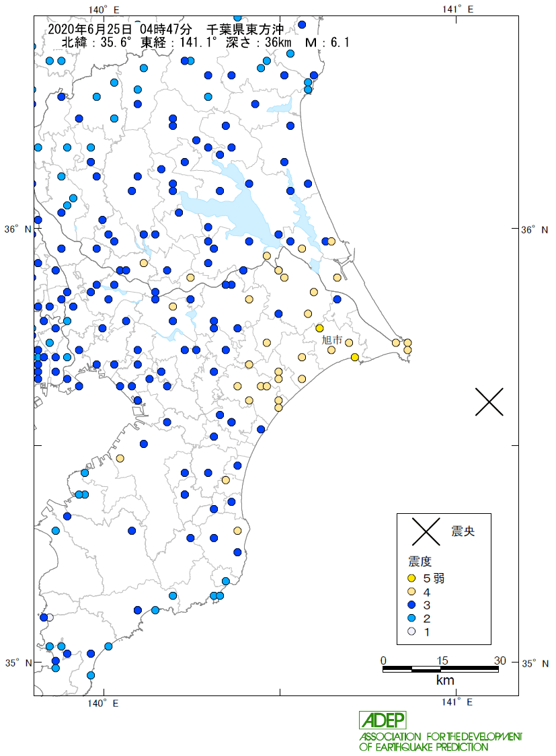Click the 東経 : 141.1° longitude text

tap(178, 42)
